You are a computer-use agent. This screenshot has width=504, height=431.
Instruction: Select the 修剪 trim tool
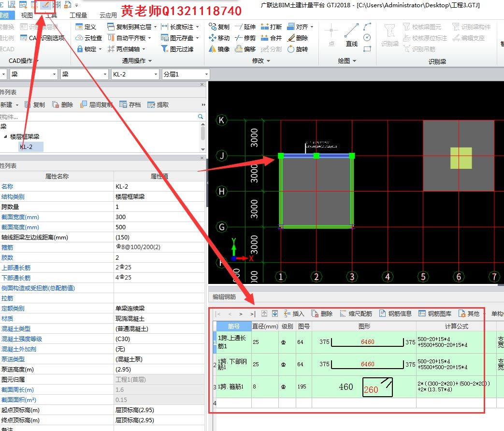pyautogui.click(x=245, y=38)
